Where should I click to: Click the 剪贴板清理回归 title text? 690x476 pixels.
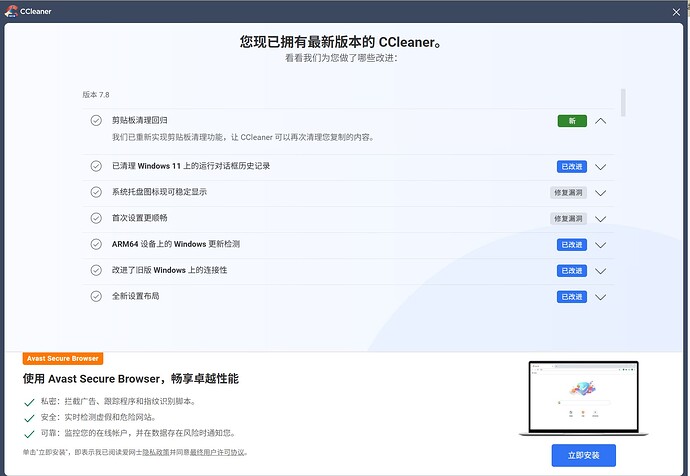click(139, 120)
